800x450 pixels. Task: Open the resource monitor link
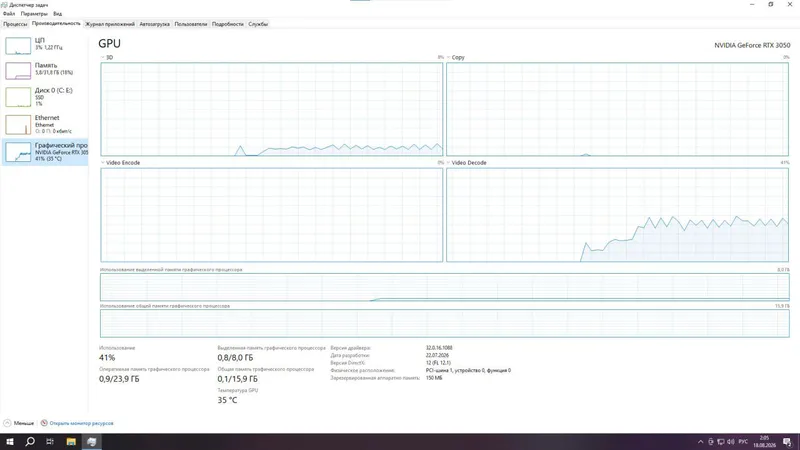pos(81,423)
